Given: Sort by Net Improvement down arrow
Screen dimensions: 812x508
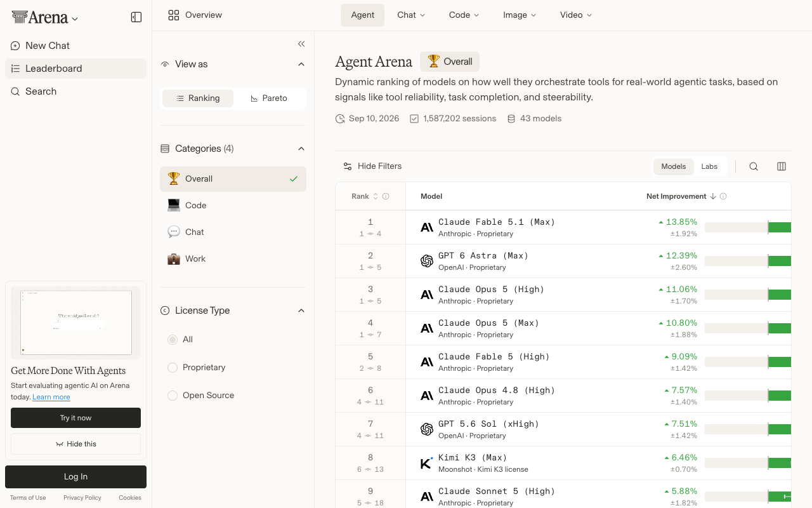Looking at the screenshot, I should coord(713,196).
